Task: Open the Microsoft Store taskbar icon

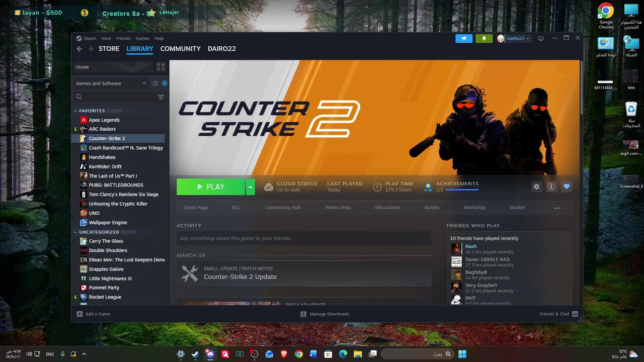Action: tap(328, 354)
